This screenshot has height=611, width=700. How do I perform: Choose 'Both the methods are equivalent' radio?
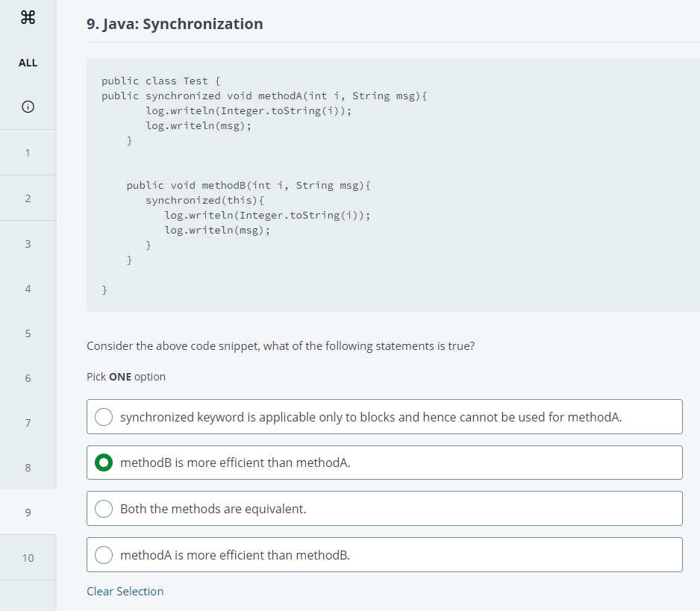[104, 509]
